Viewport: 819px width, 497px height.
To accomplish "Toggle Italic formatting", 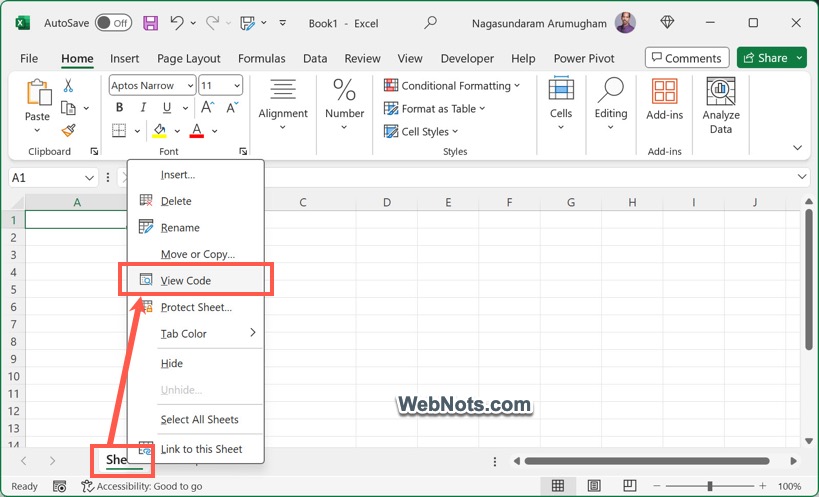I will pyautogui.click(x=143, y=108).
